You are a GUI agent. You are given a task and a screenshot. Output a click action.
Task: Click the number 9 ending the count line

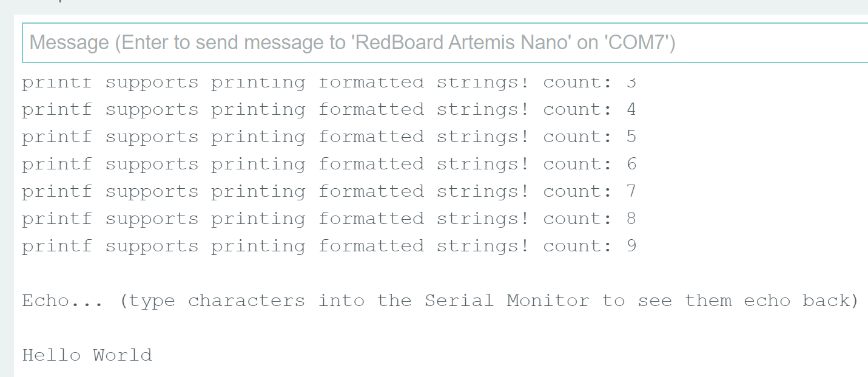tap(631, 246)
